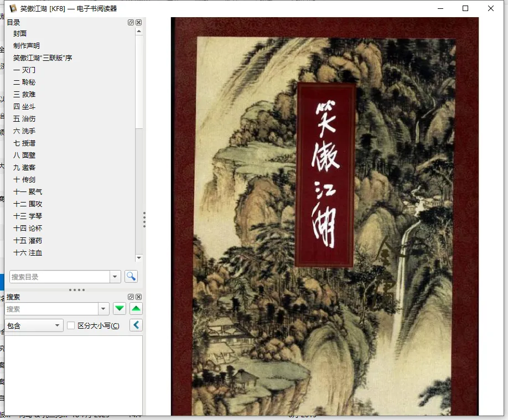
Task: Click the table of contents scrollbar thumb
Action: click(x=139, y=82)
